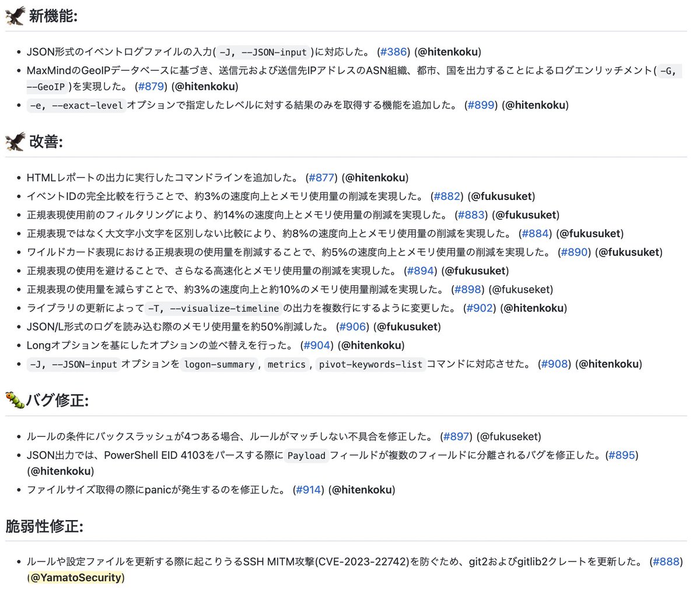
Task: Open @hitenkoku mention next to #877
Action: (x=375, y=178)
